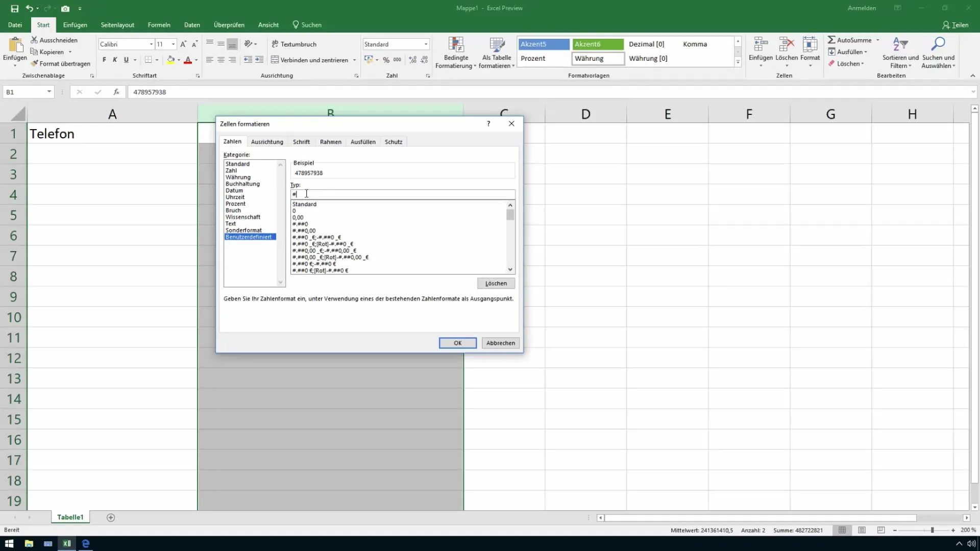Viewport: 980px width, 551px height.
Task: Click the percent style icon
Action: [386, 60]
